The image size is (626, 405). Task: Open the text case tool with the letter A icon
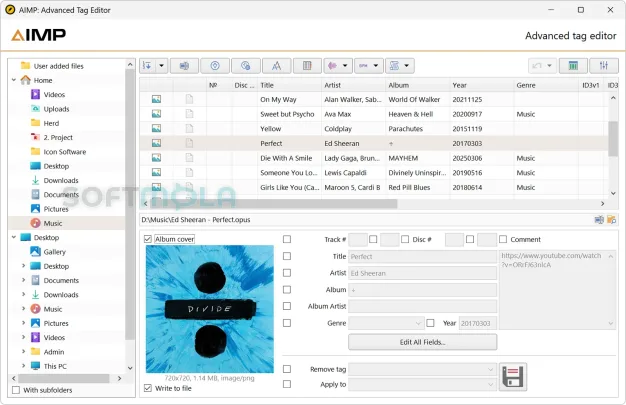[x=276, y=66]
